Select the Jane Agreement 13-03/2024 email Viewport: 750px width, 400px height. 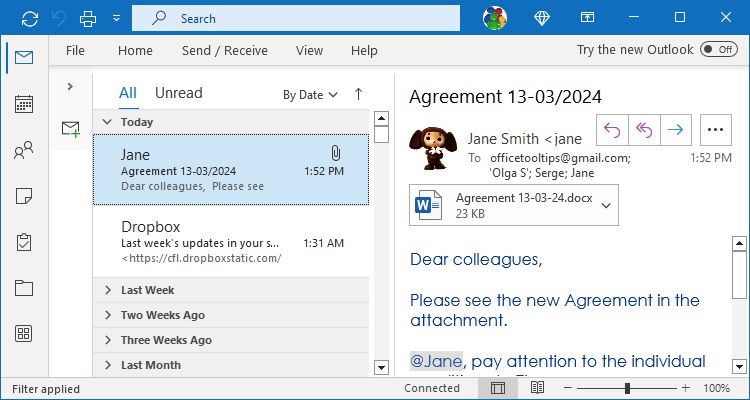231,169
